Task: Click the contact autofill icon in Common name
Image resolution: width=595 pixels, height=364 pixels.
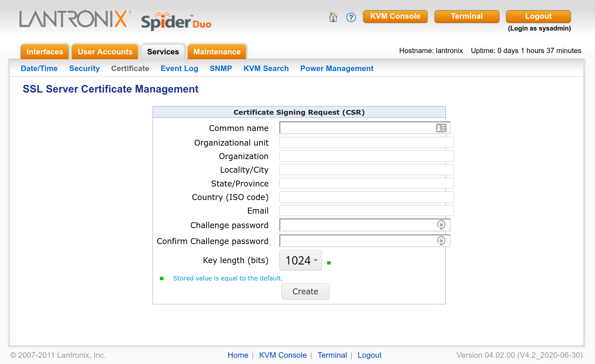Action: [x=441, y=128]
